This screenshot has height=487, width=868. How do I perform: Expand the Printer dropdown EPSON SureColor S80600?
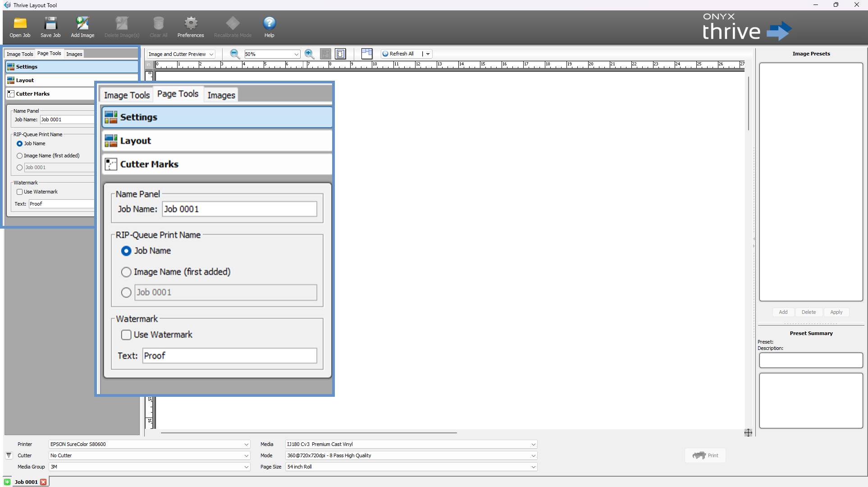[x=149, y=444]
